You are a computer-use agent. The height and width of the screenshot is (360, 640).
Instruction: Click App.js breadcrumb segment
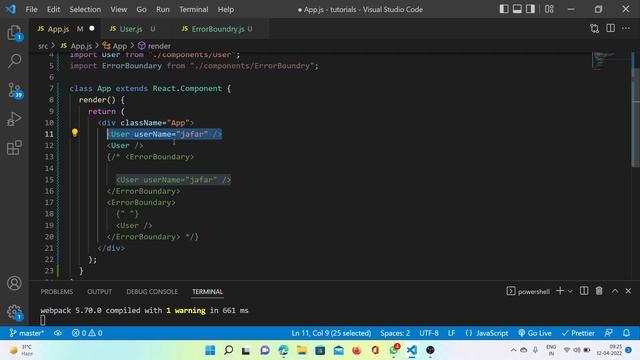(76, 46)
